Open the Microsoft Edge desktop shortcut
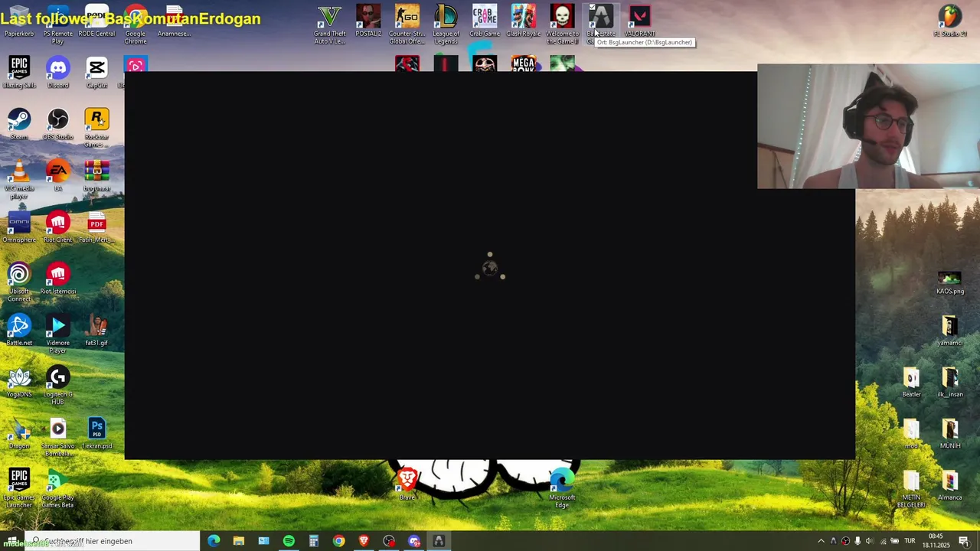980x551 pixels. (x=562, y=487)
